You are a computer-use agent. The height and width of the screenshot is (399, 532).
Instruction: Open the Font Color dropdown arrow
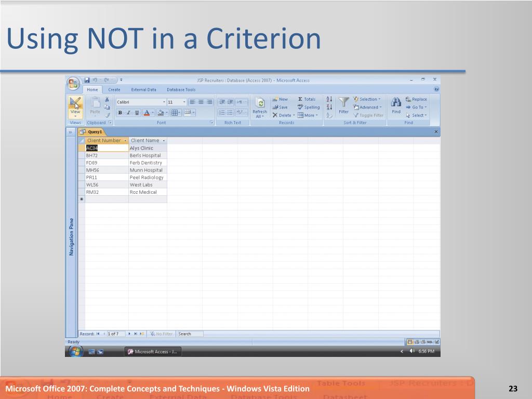pos(153,113)
